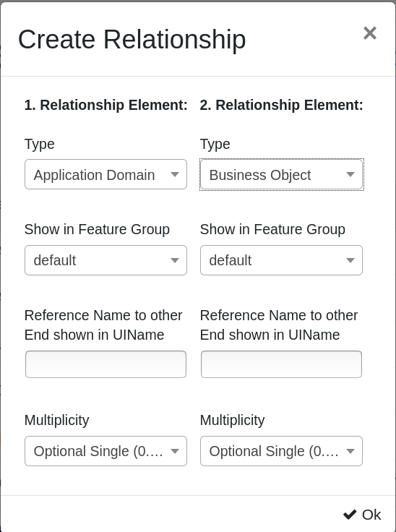This screenshot has width=396, height=532.
Task: Expand second element's Show in Feature Group dropdown
Action: 281,260
